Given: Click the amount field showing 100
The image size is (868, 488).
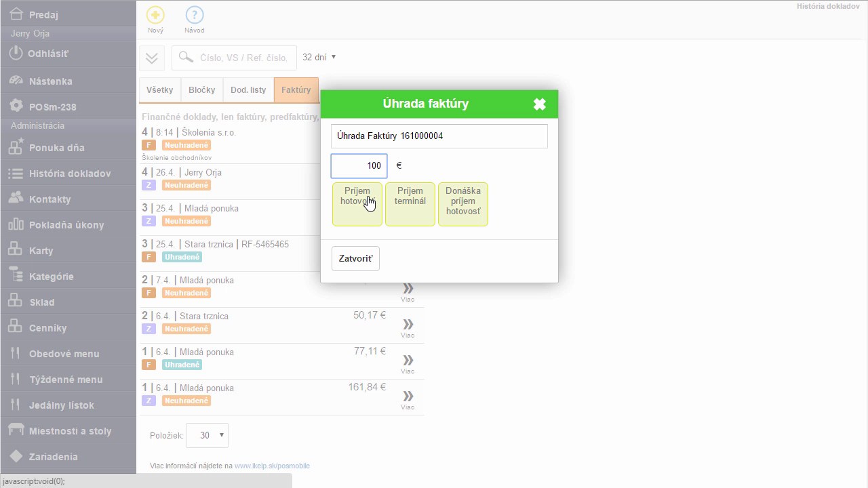Looking at the screenshot, I should coord(359,166).
